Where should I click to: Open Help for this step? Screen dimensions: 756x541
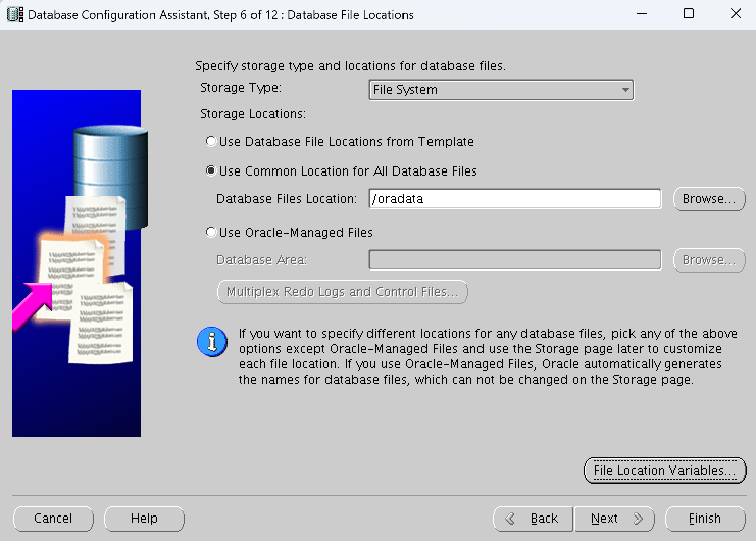[144, 519]
